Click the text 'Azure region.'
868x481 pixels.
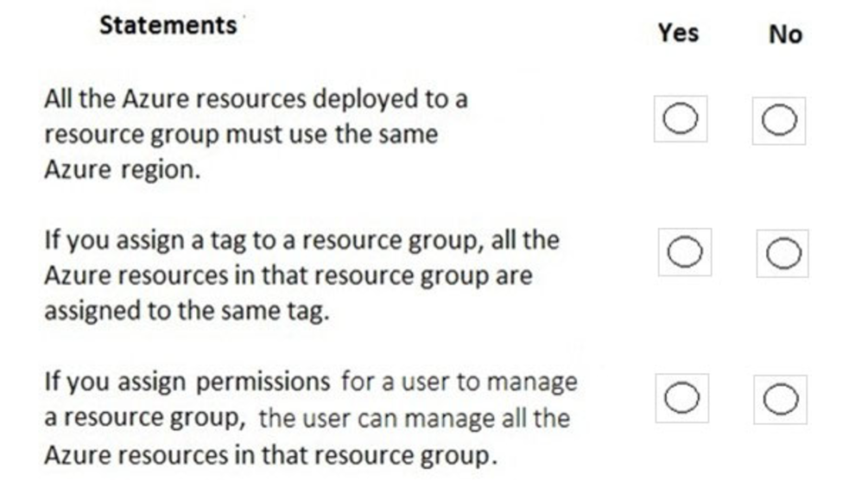point(122,169)
